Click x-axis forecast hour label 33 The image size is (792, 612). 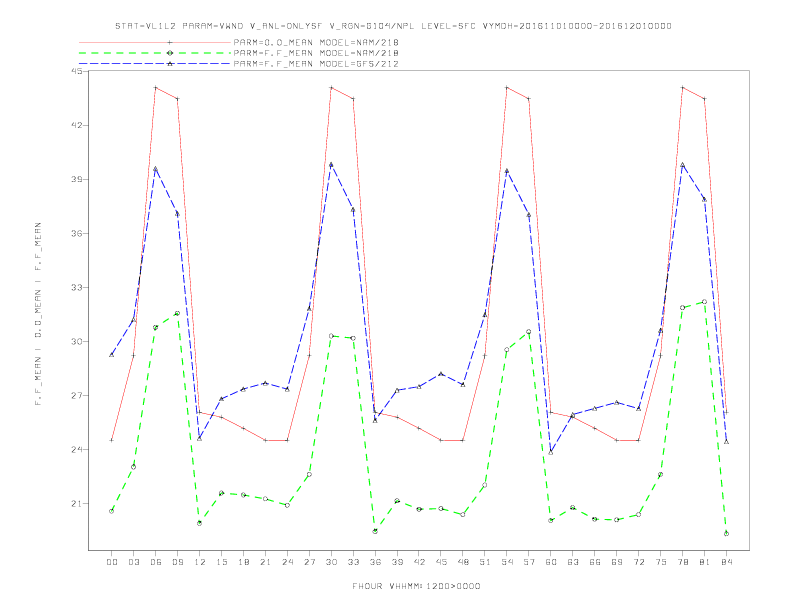[x=353, y=562]
